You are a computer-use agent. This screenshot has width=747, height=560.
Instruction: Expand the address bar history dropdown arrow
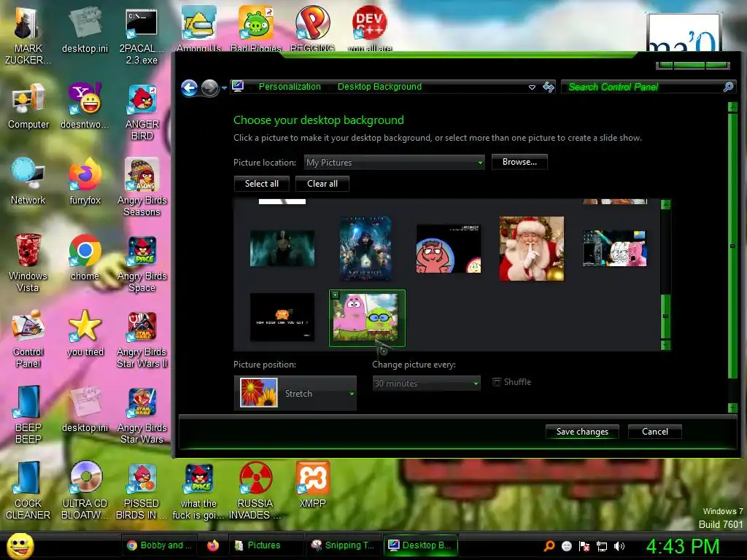pyautogui.click(x=532, y=87)
